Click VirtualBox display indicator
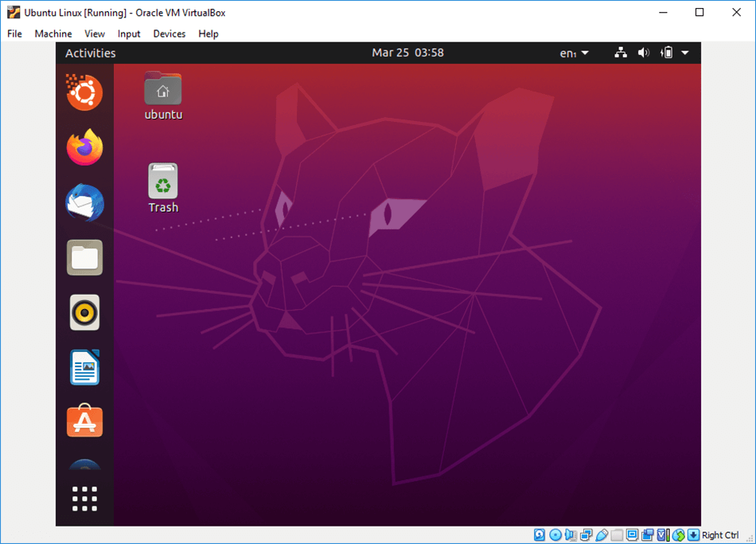The width and height of the screenshot is (756, 544). [632, 534]
